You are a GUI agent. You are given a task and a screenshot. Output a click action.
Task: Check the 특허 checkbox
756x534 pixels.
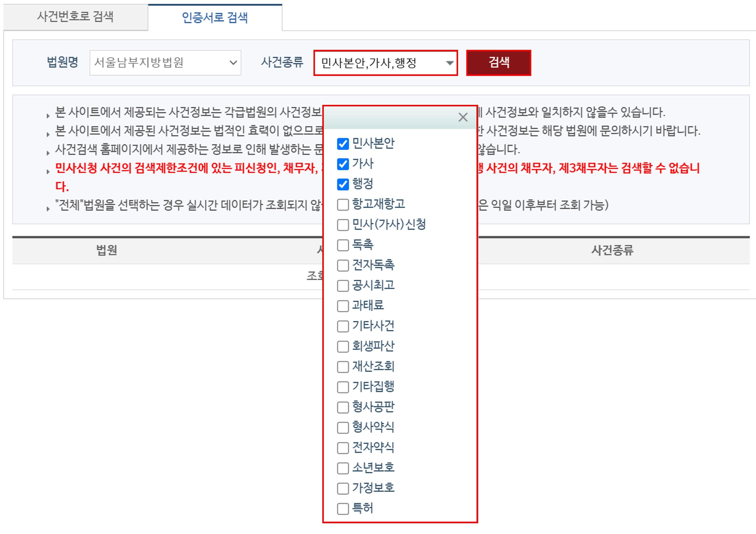tap(343, 509)
